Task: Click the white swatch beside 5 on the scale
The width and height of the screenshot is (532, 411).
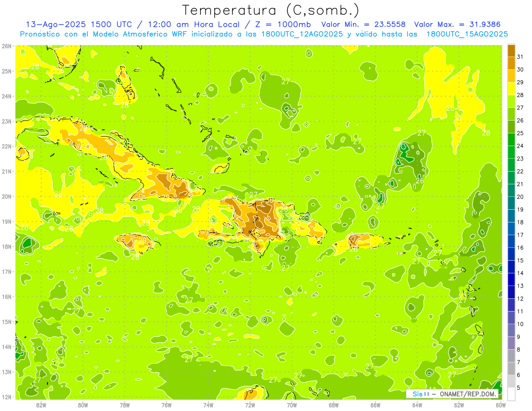Action: click(511, 394)
